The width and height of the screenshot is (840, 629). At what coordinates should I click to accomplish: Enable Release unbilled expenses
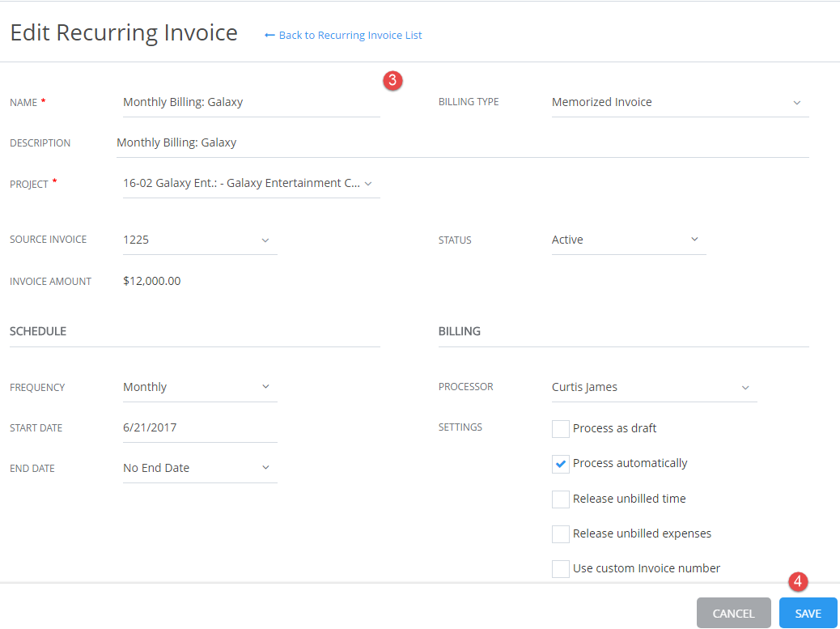point(561,533)
